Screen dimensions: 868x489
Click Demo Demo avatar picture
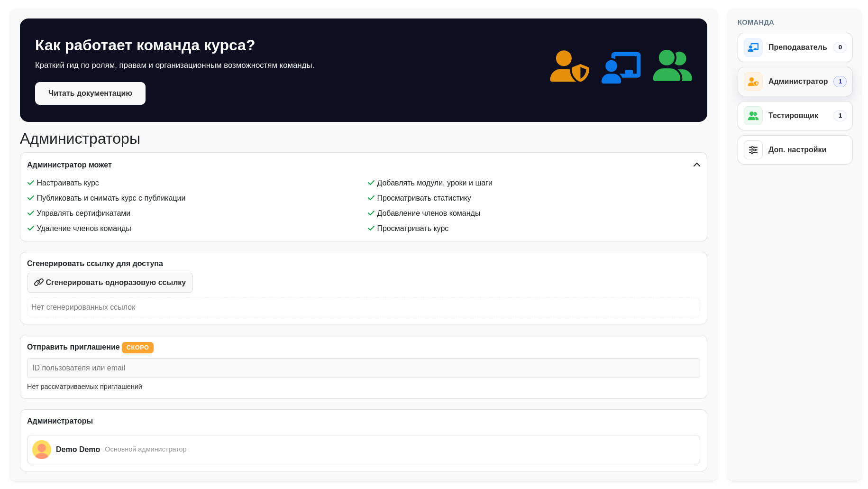point(42,450)
